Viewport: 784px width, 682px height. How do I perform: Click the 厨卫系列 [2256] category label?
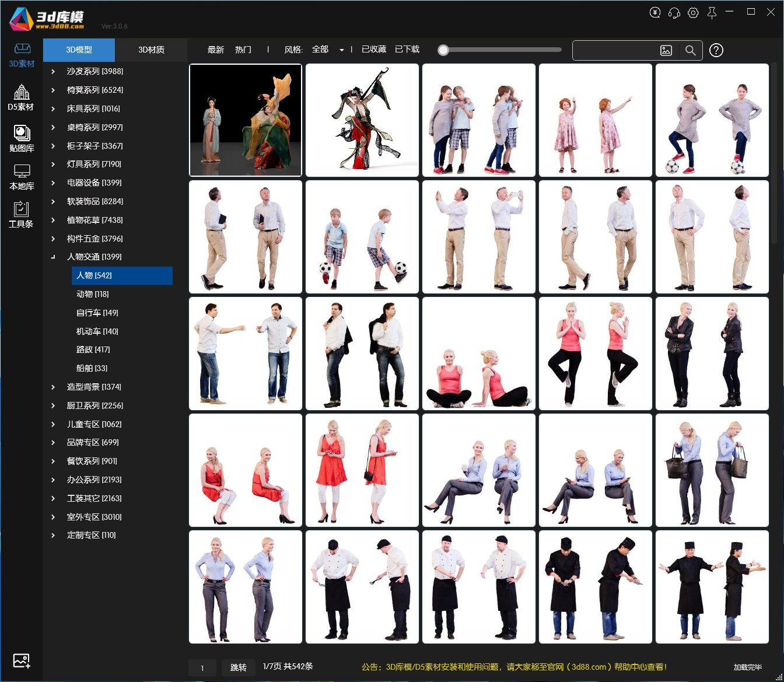coord(95,406)
